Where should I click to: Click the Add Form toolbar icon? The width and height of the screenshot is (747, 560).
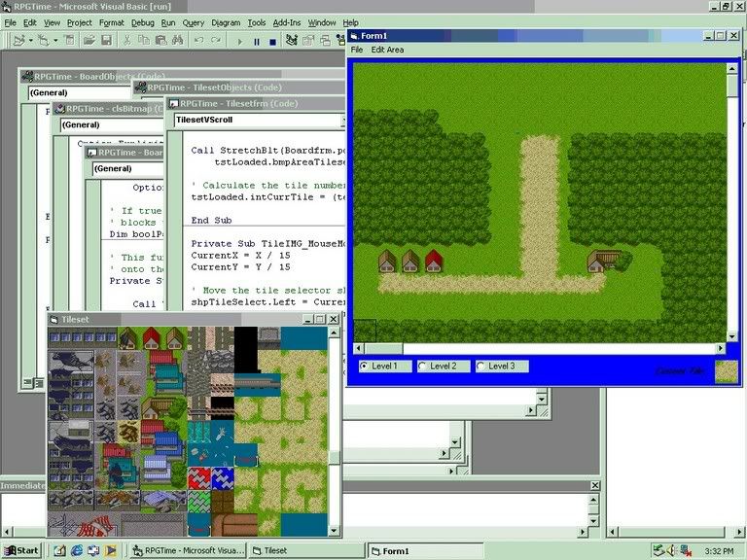coord(44,41)
